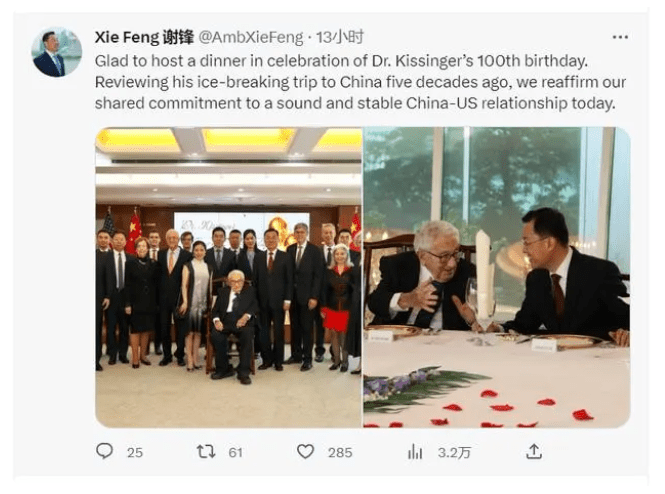Open the dinner table photo on the right

coord(497,277)
